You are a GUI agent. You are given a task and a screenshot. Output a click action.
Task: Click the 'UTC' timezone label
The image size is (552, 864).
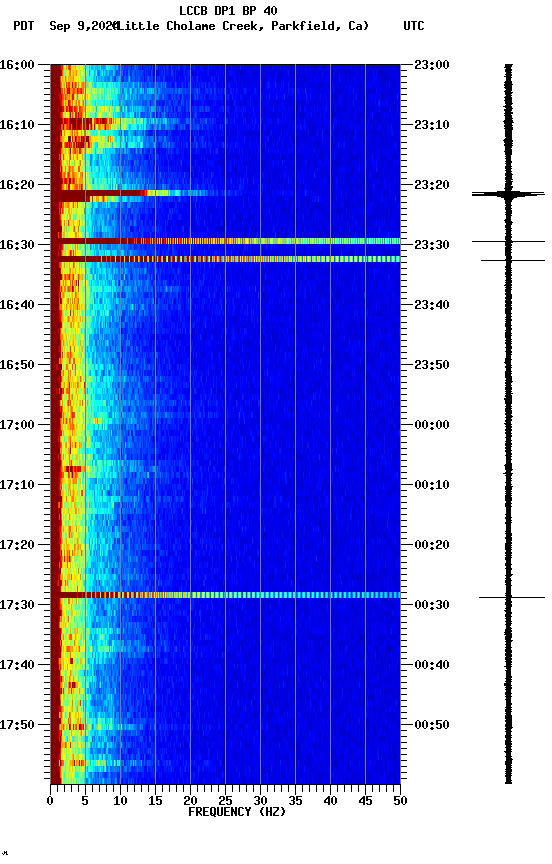[414, 26]
